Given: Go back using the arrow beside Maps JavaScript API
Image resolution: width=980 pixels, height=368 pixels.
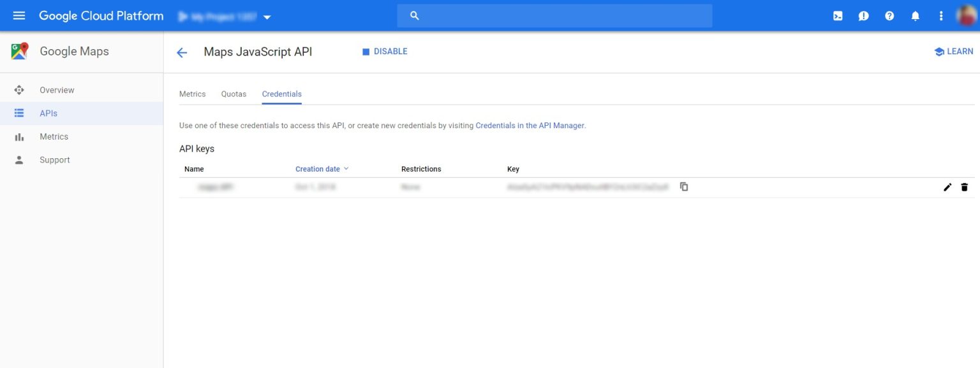Looking at the screenshot, I should click(181, 52).
